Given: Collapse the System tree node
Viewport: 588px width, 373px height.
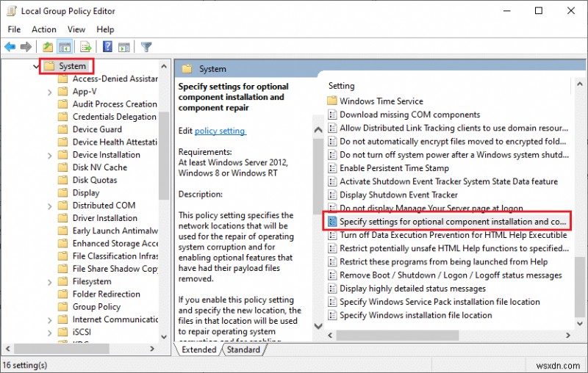Looking at the screenshot, I should (x=36, y=66).
